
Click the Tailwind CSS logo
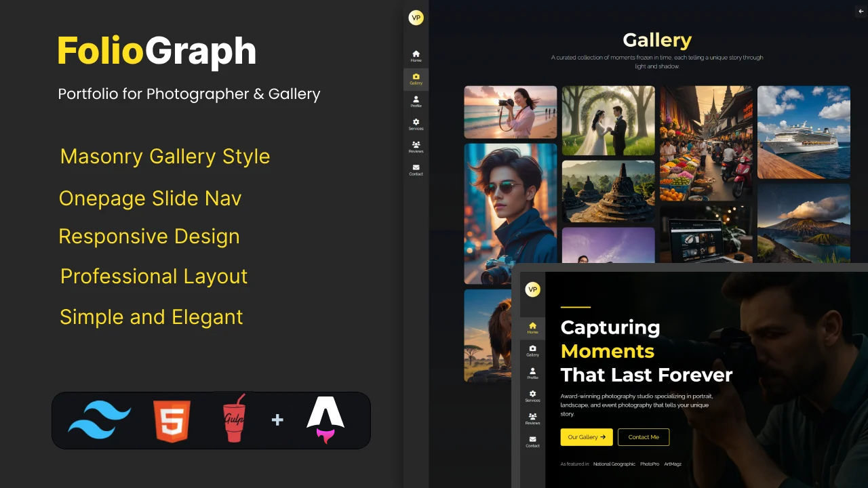coord(100,420)
